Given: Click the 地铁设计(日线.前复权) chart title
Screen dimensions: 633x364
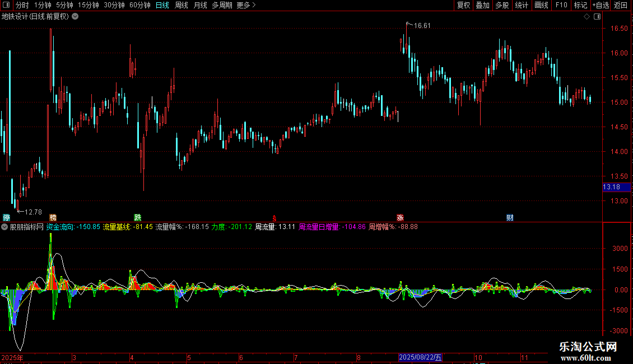Looking at the screenshot, I should (35, 17).
